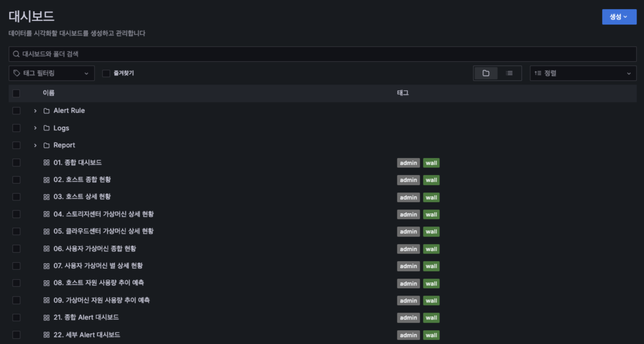The width and height of the screenshot is (644, 344).
Task: Check the box for 03. 호스트 상세 현황
Action: click(16, 197)
